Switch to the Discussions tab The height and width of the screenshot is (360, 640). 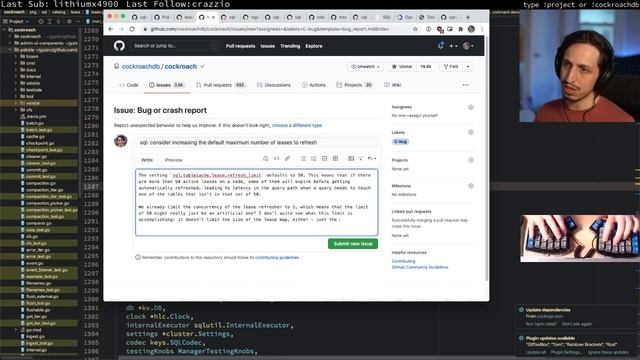coord(274,85)
